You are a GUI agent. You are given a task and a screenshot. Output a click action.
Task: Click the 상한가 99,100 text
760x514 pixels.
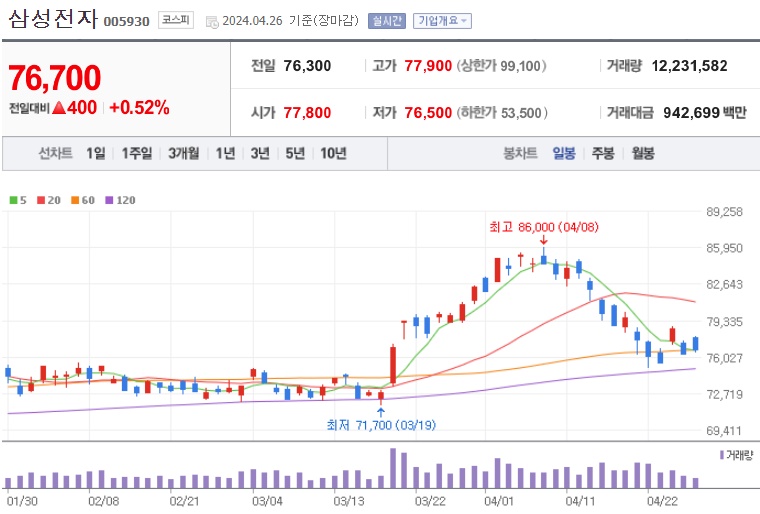pos(501,66)
